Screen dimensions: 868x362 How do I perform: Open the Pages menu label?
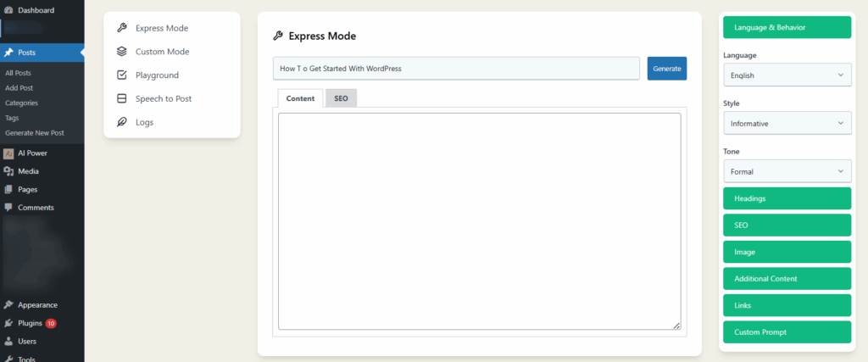(28, 189)
